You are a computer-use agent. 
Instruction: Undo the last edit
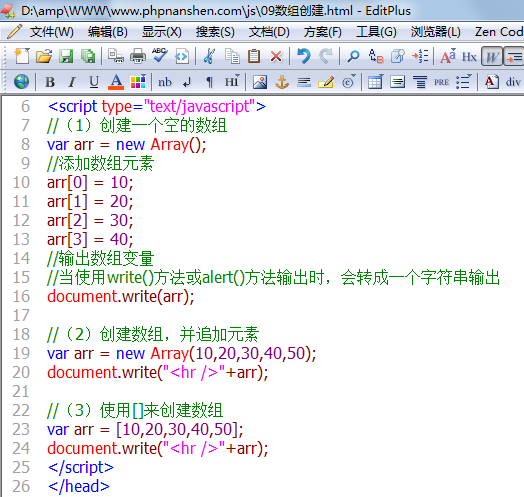(x=303, y=56)
